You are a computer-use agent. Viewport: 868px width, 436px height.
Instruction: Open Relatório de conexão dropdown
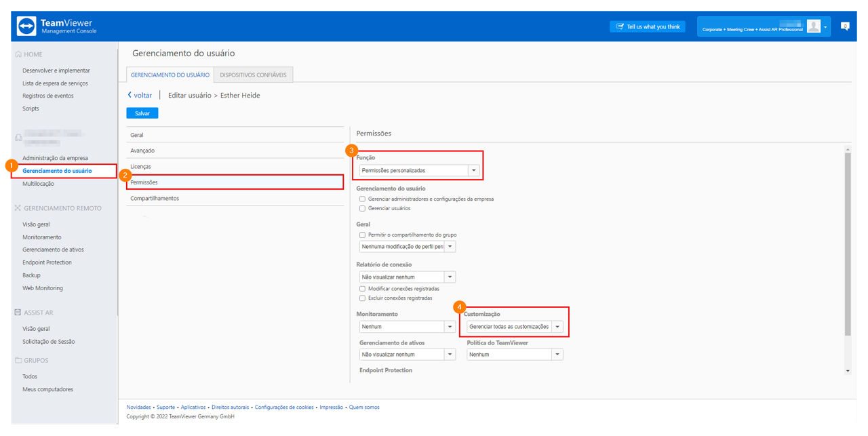(x=408, y=277)
